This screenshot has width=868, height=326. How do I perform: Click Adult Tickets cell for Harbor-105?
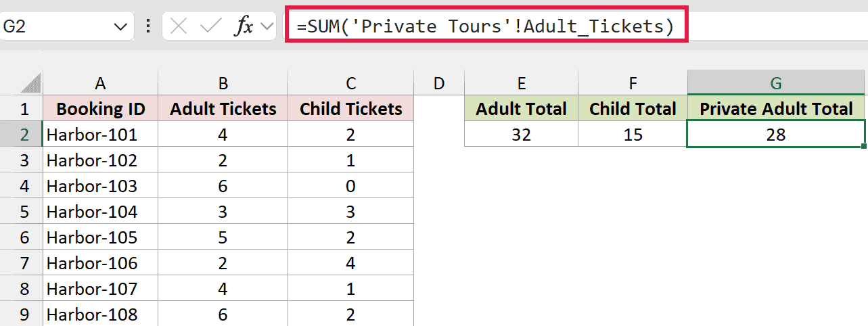[223, 237]
